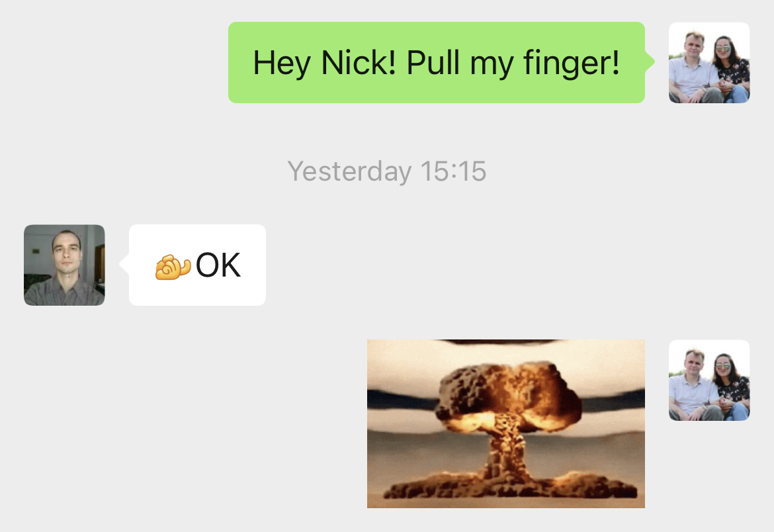
Task: Open couple avatar beside the explosion image
Action: (x=709, y=380)
